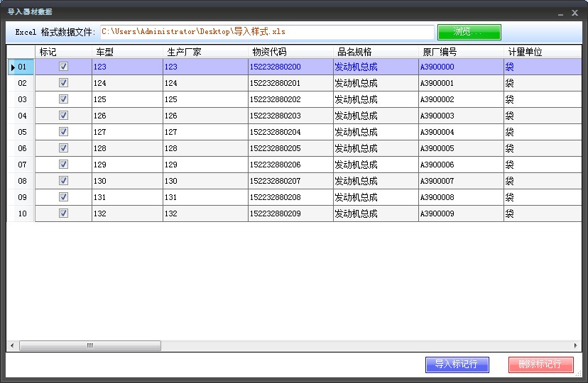588x383 pixels.
Task: Click the horizontal scrollbar thumb
Action: [90, 346]
